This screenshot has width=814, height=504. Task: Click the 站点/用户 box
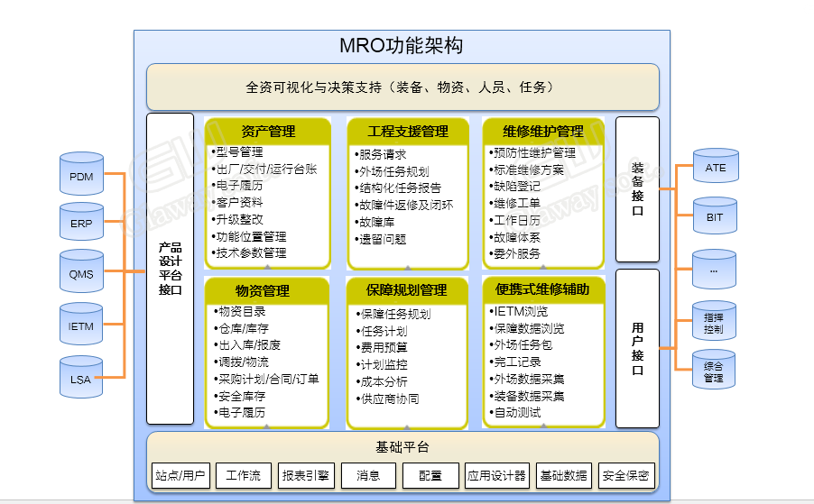(x=180, y=475)
